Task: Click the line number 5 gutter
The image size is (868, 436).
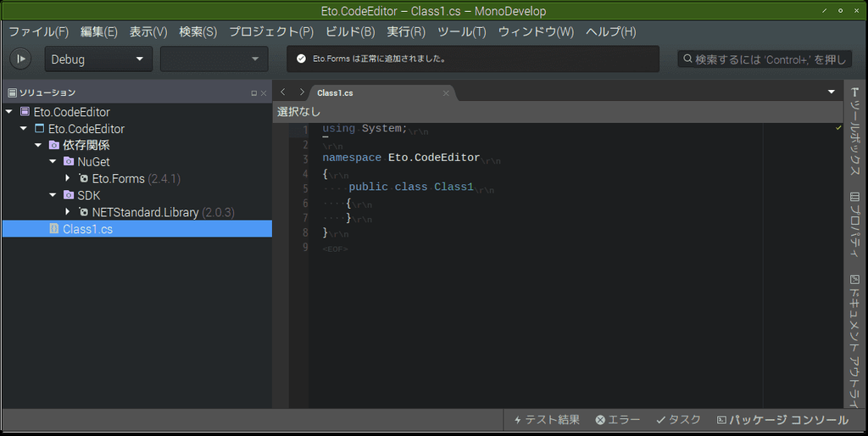Action: click(305, 188)
